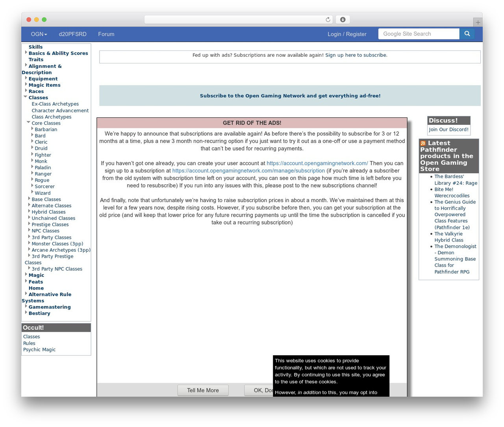Expand the Hybrid Classes subtree
The height and width of the screenshot is (427, 504).
click(x=29, y=211)
